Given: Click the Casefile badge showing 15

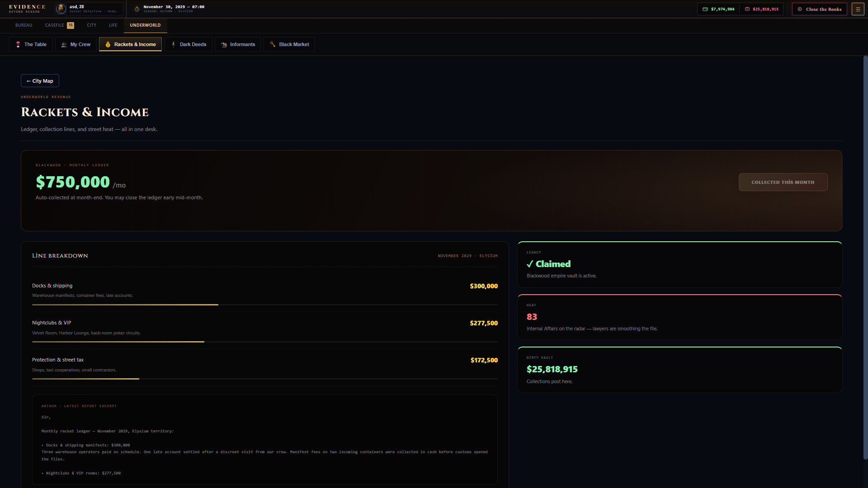Looking at the screenshot, I should [71, 25].
